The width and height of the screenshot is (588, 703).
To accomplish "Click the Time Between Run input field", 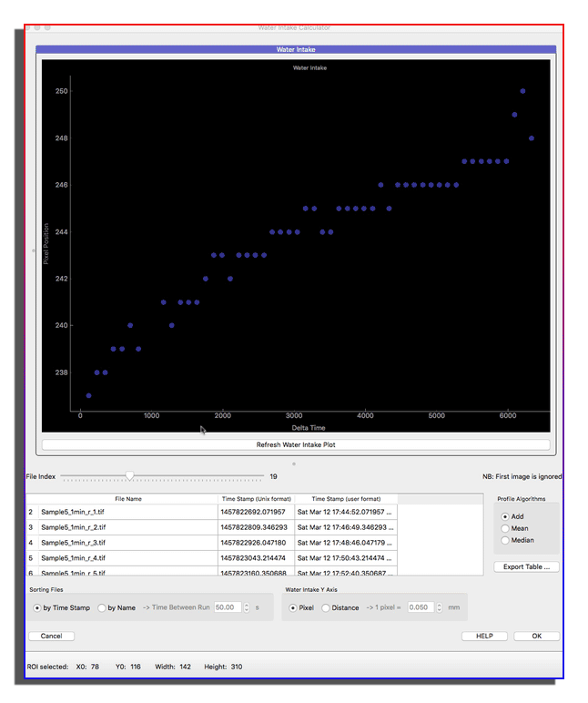I will [227, 607].
